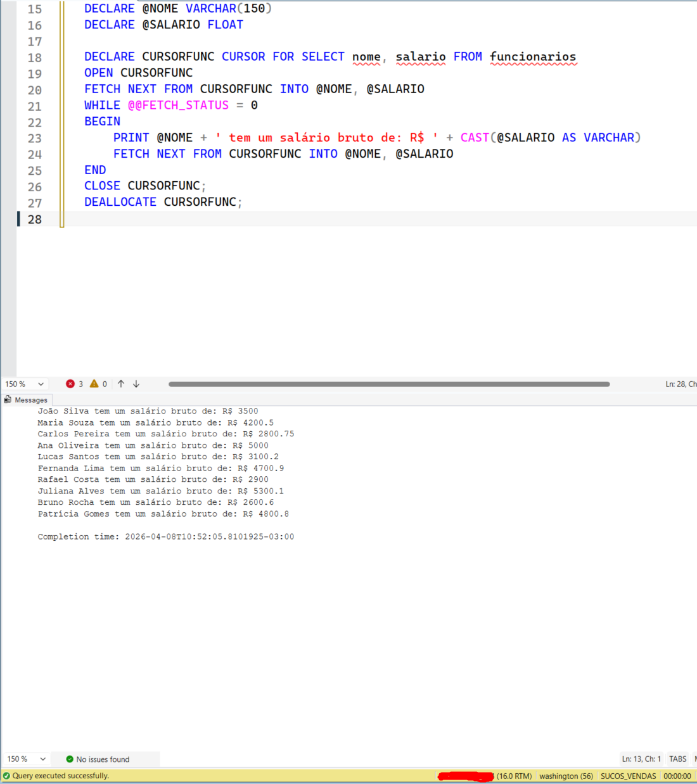This screenshot has height=784, width=697.
Task: Click the (16.0 RTM) server version entry
Action: point(514,776)
